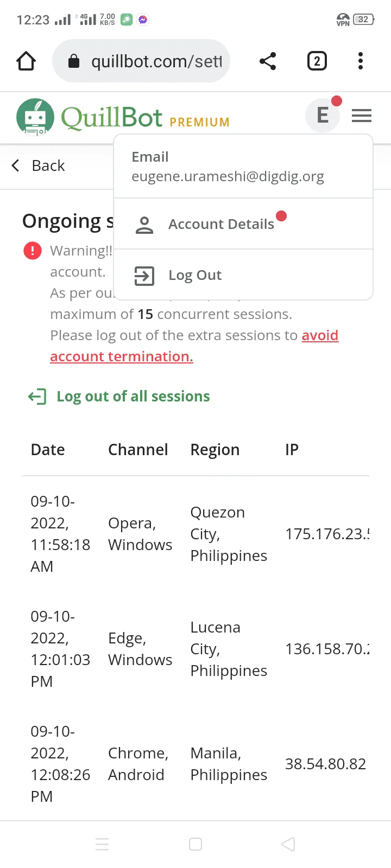Tap the person icon beside Account Details
Image resolution: width=391 pixels, height=868 pixels.
[144, 225]
